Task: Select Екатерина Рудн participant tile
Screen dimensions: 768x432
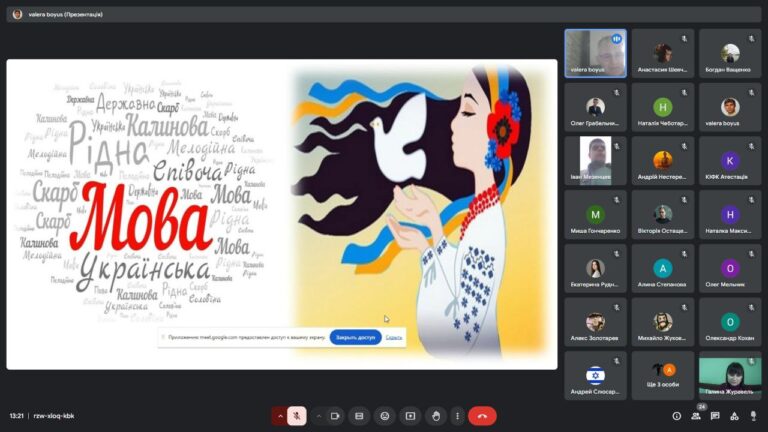Action: click(x=595, y=268)
